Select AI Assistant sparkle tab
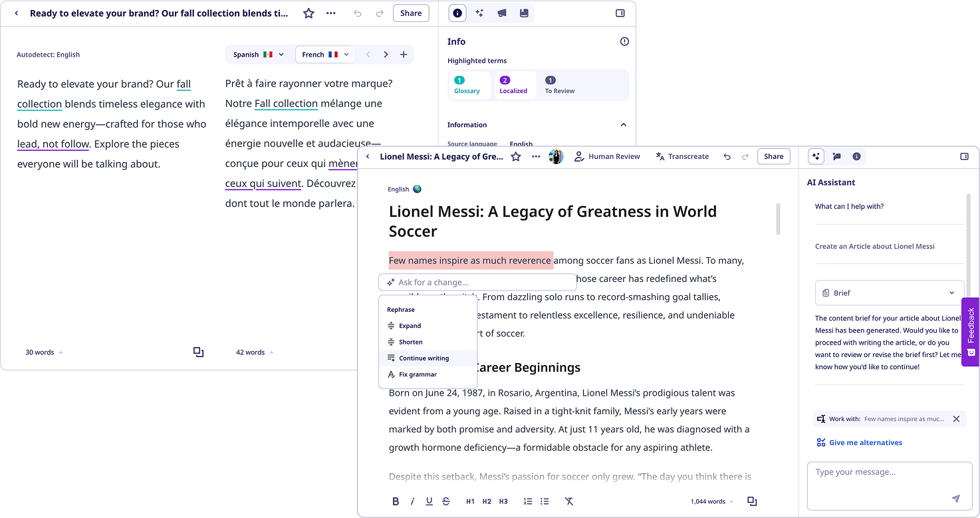This screenshot has height=518, width=980. (x=816, y=157)
